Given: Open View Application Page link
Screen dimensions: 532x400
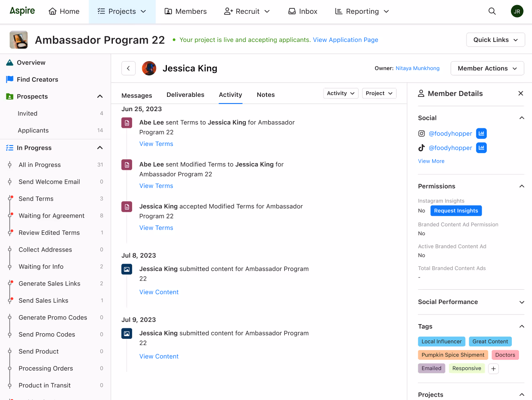Looking at the screenshot, I should (345, 40).
